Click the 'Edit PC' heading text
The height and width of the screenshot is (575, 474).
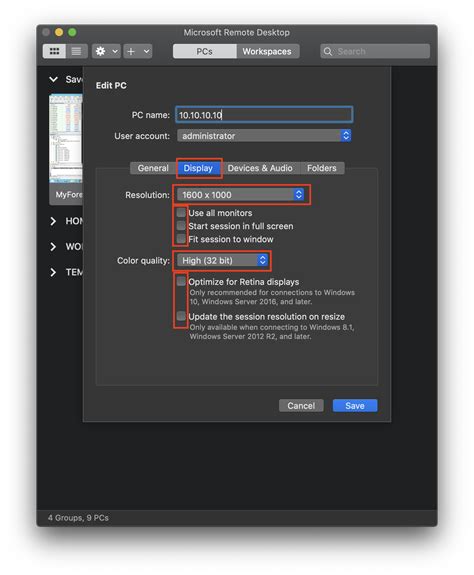pos(111,85)
